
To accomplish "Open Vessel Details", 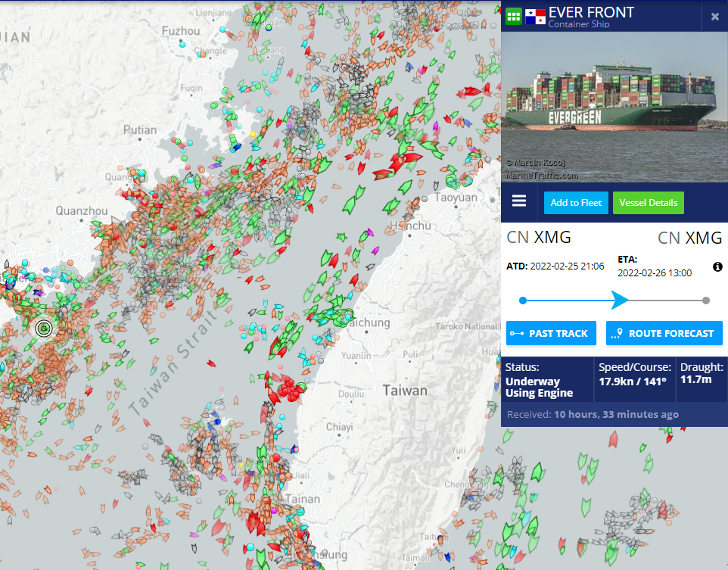I will [x=649, y=203].
